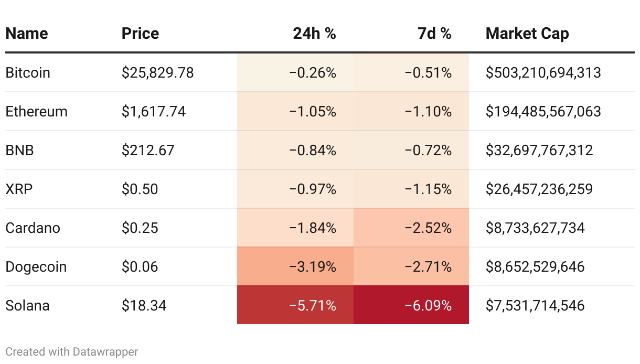This screenshot has width=640, height=364.
Task: Sort by the 7d % header
Action: (x=434, y=34)
